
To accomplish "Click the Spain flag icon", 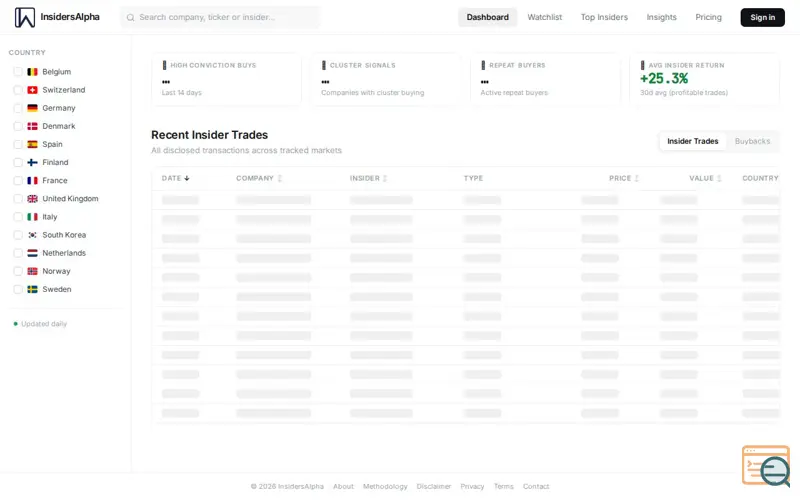I will tap(32, 144).
